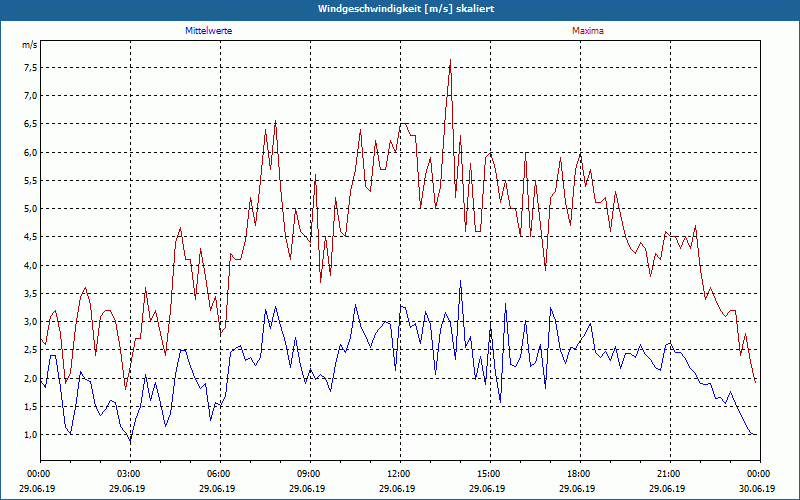Click the 3,0 y-axis value

click(30, 321)
